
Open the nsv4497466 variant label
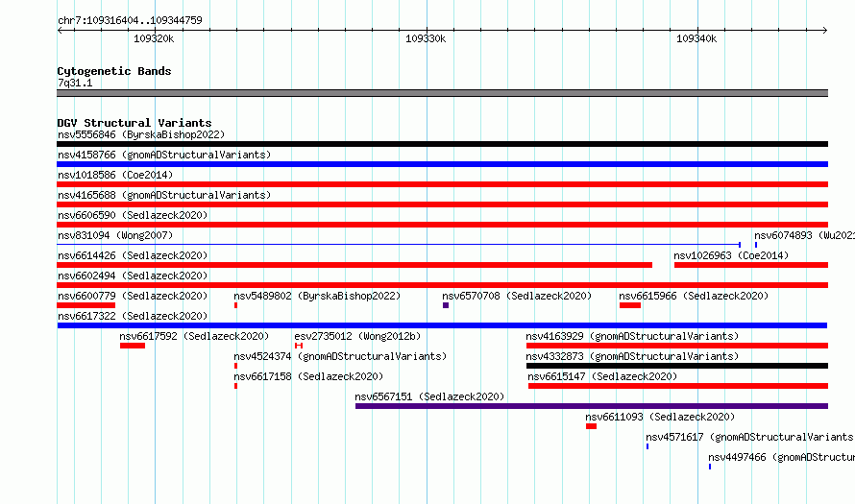tap(781, 457)
